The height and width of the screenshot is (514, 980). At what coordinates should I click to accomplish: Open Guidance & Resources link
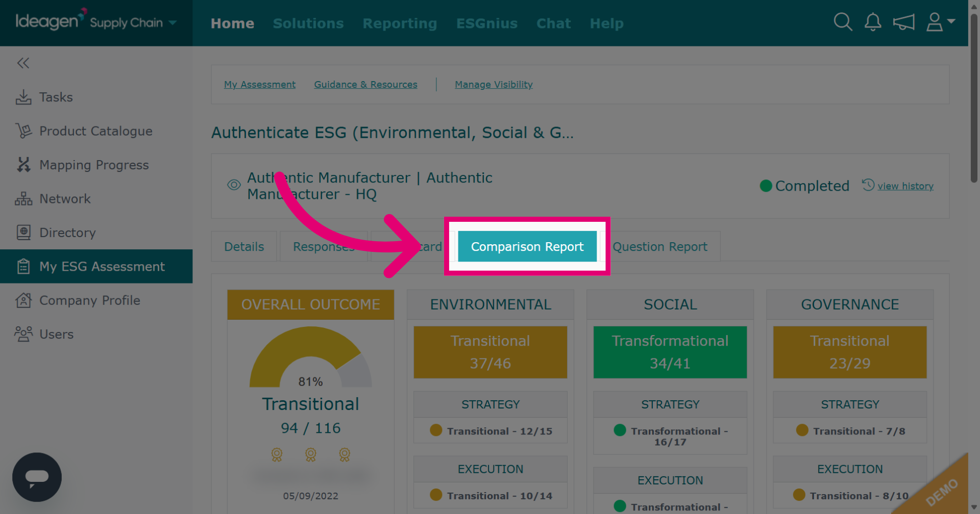tap(365, 85)
